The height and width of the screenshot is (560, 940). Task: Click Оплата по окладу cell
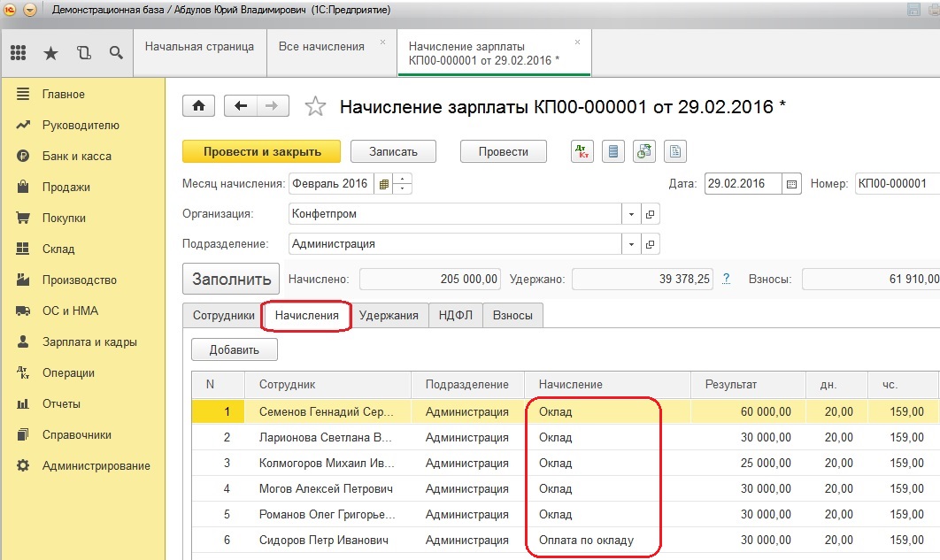pyautogui.click(x=607, y=541)
